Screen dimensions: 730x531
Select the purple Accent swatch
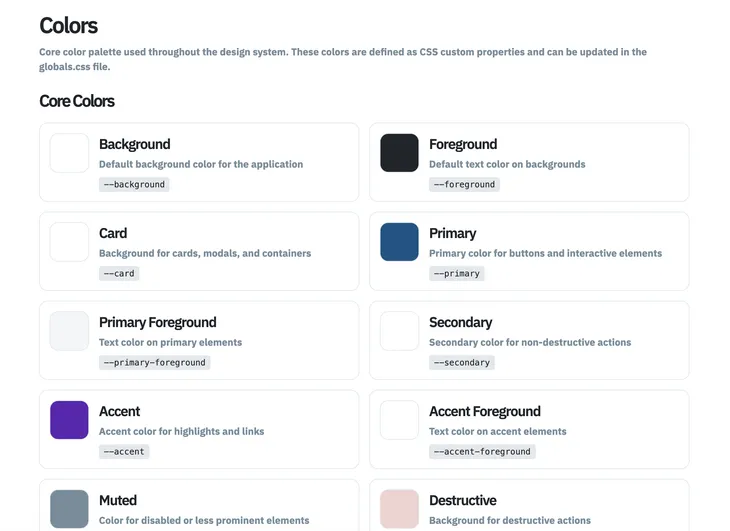pos(69,420)
